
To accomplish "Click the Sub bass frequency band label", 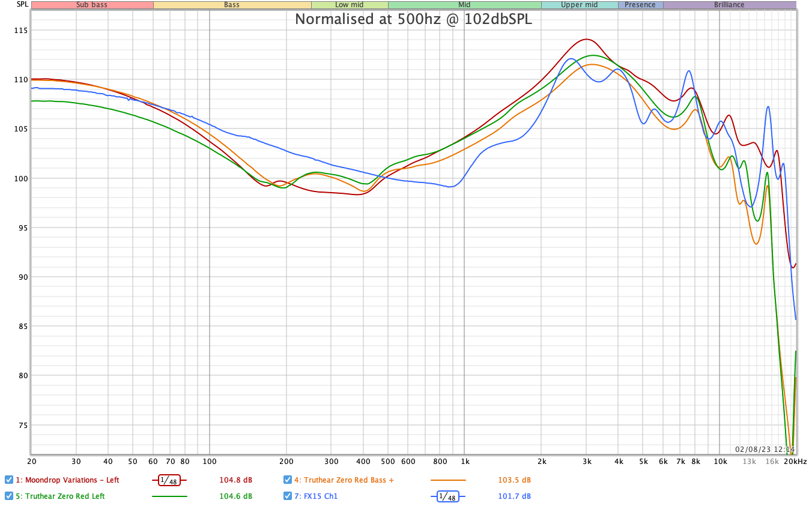I will pyautogui.click(x=92, y=5).
